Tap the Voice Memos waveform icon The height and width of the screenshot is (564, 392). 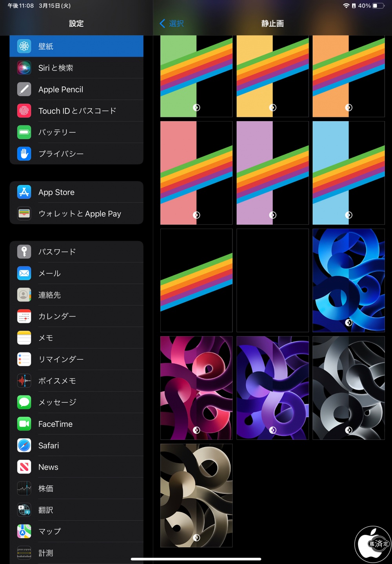[24, 381]
